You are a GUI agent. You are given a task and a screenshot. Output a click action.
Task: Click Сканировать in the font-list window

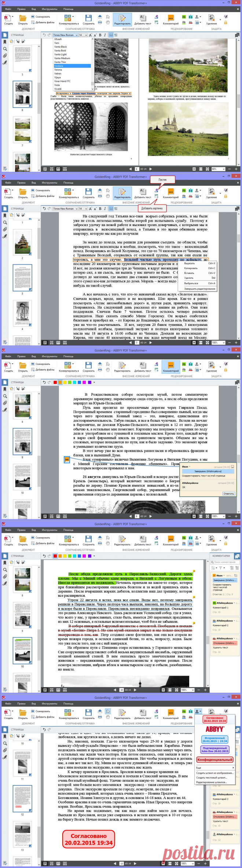pos(41,17)
